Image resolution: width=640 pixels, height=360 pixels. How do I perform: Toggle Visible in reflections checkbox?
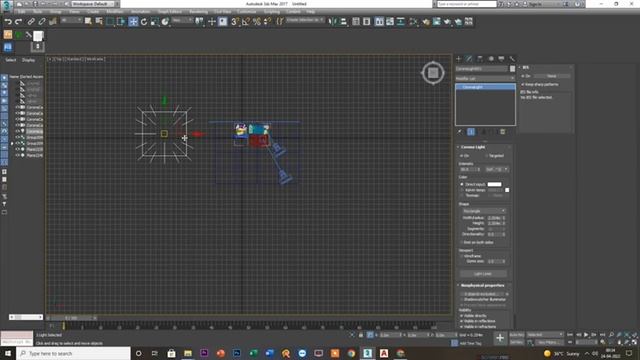pyautogui.click(x=462, y=321)
